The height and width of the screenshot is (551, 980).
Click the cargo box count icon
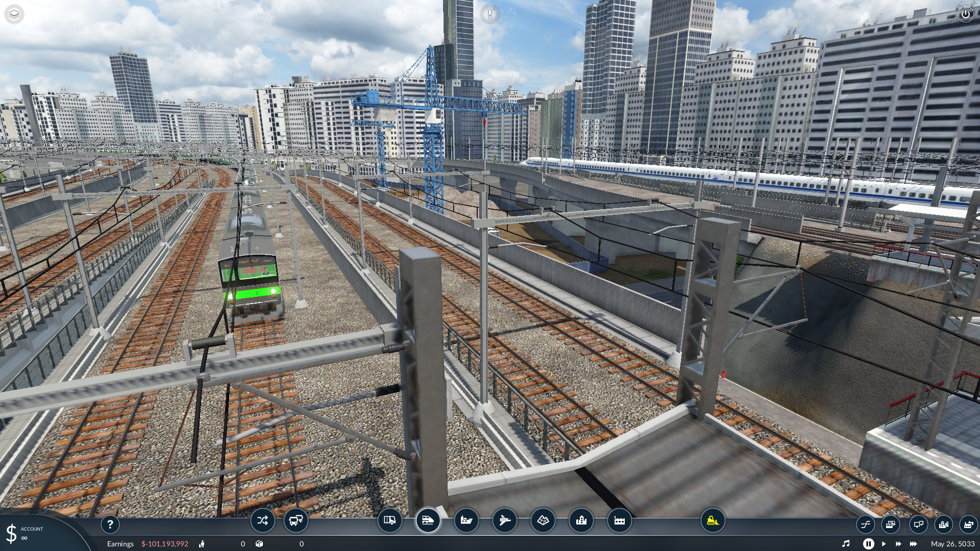pos(259,544)
